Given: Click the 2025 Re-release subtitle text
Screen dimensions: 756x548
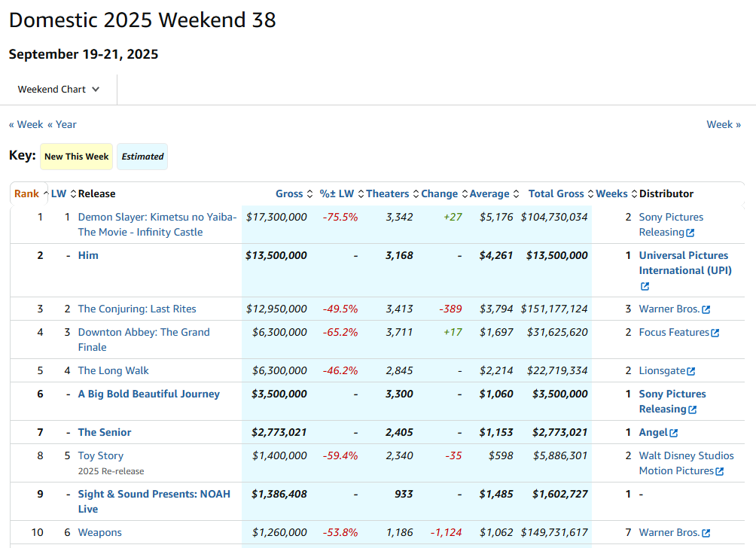Looking at the screenshot, I should coord(111,471).
